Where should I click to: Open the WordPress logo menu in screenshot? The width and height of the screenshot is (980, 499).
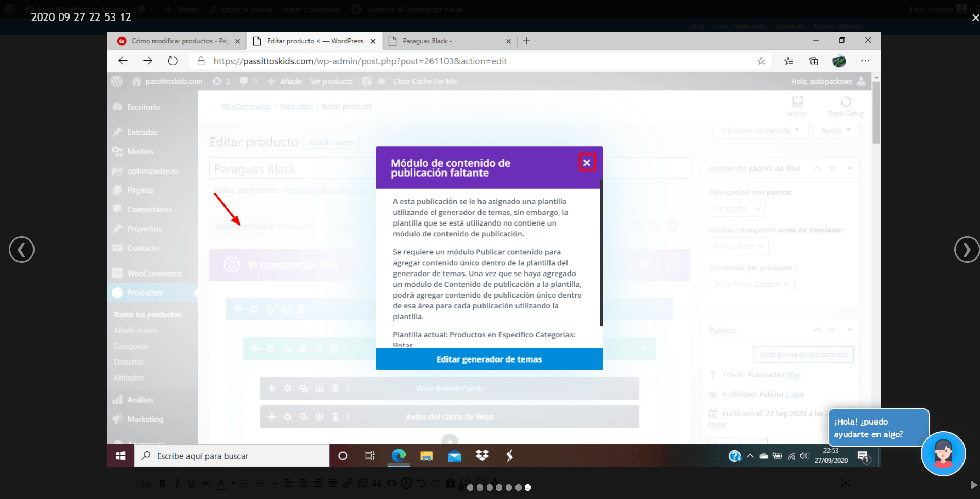[x=117, y=81]
